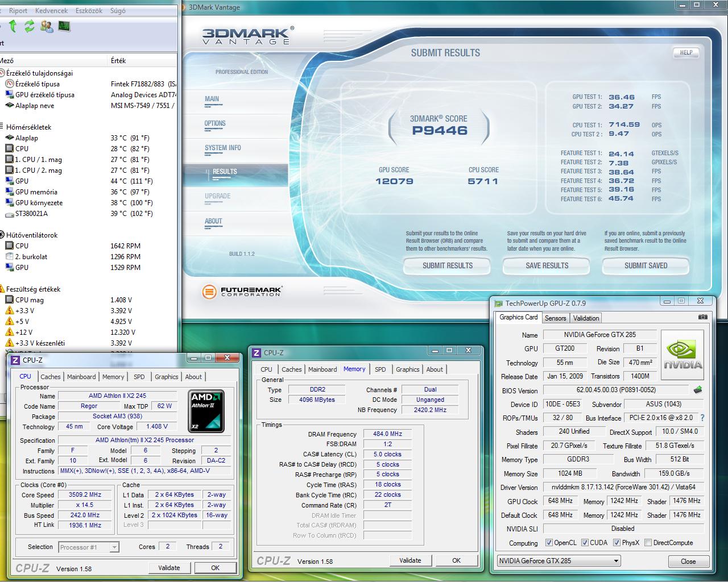Click the green refresh arrows toolbar icon

pos(30,26)
